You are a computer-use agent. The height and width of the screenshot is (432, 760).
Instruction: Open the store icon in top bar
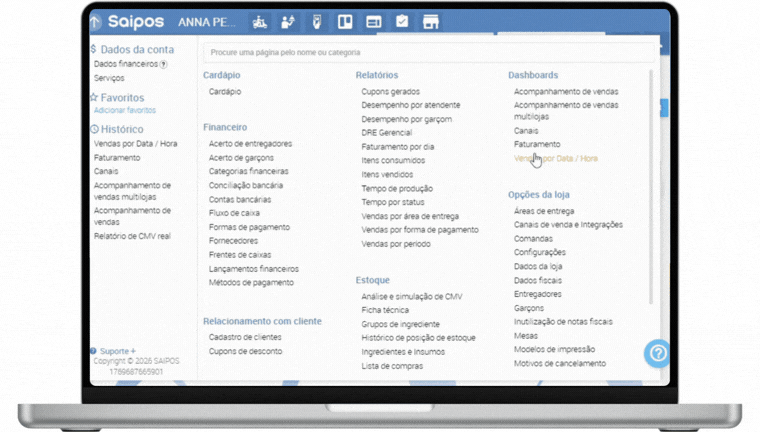tap(431, 22)
